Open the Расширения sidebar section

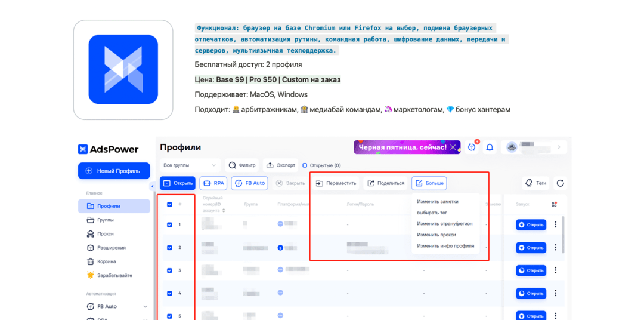click(x=107, y=248)
